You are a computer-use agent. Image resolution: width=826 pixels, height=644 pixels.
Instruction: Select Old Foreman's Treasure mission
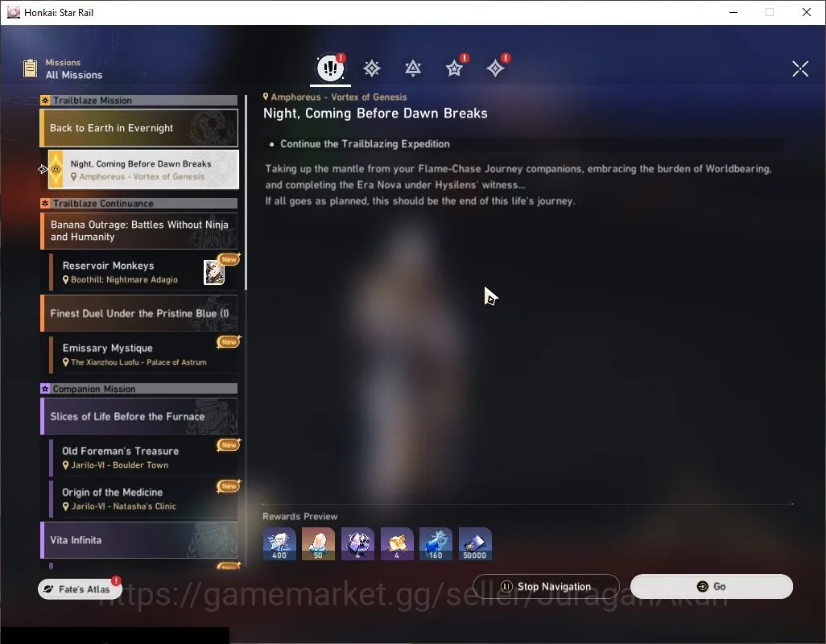tap(144, 457)
